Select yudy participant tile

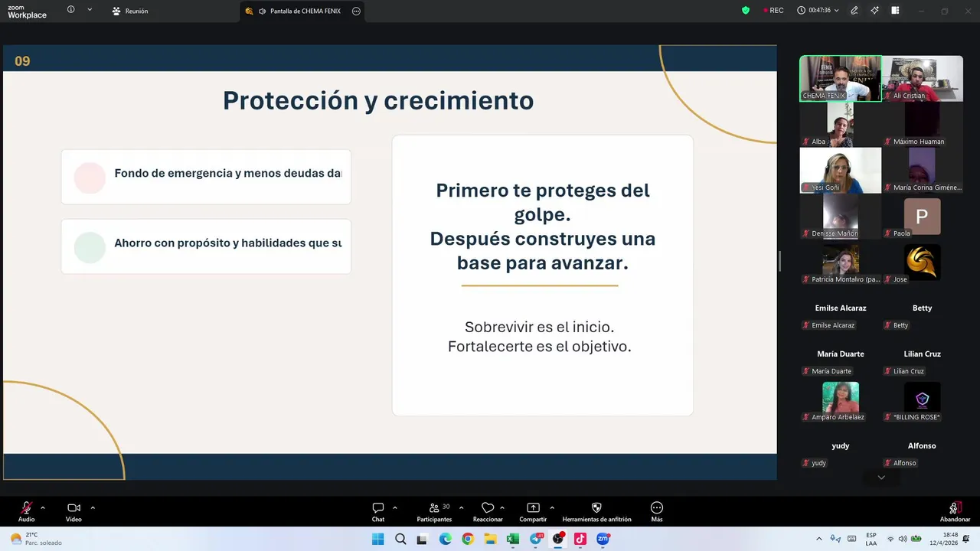click(x=841, y=445)
